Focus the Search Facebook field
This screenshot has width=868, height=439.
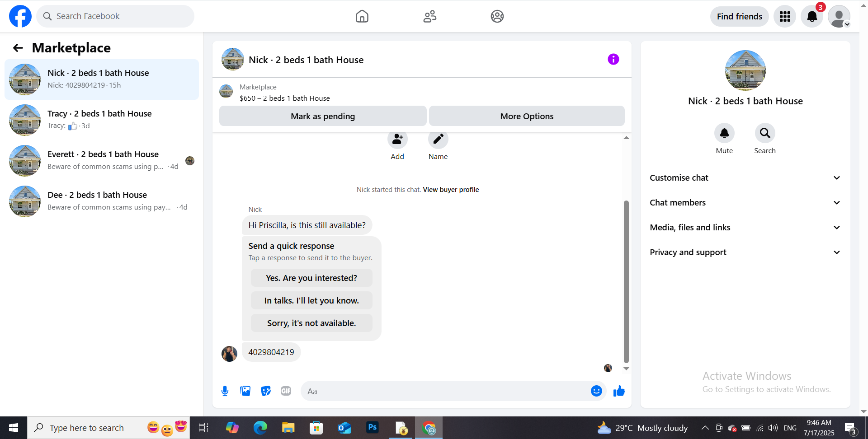coord(115,16)
